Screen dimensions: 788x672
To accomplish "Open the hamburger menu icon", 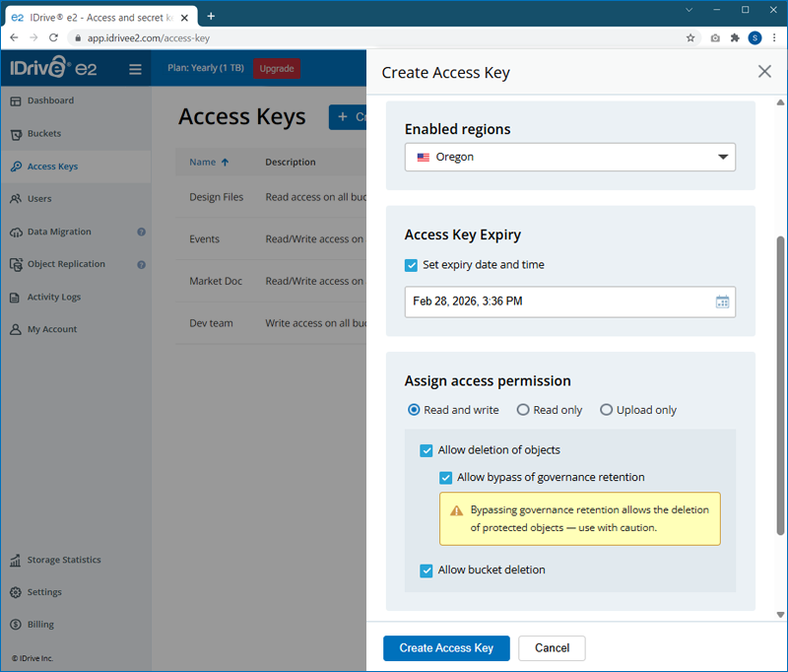I will [135, 69].
